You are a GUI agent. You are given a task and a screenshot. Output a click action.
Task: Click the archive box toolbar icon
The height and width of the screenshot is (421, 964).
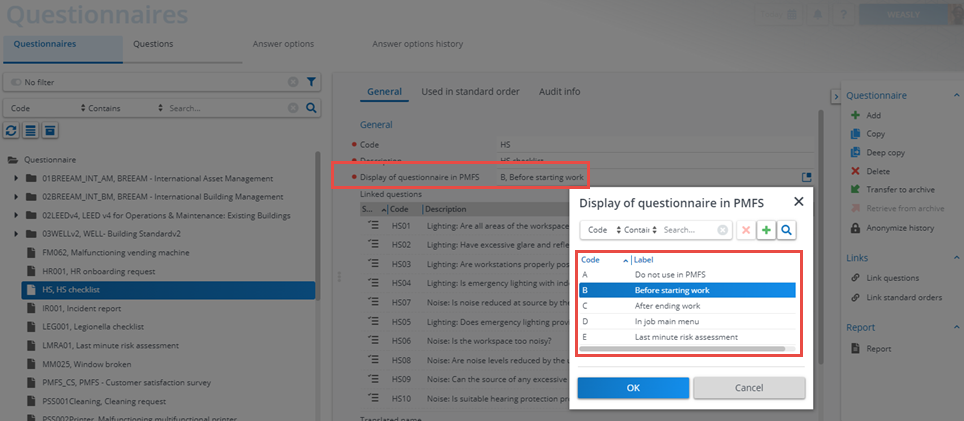[49, 131]
